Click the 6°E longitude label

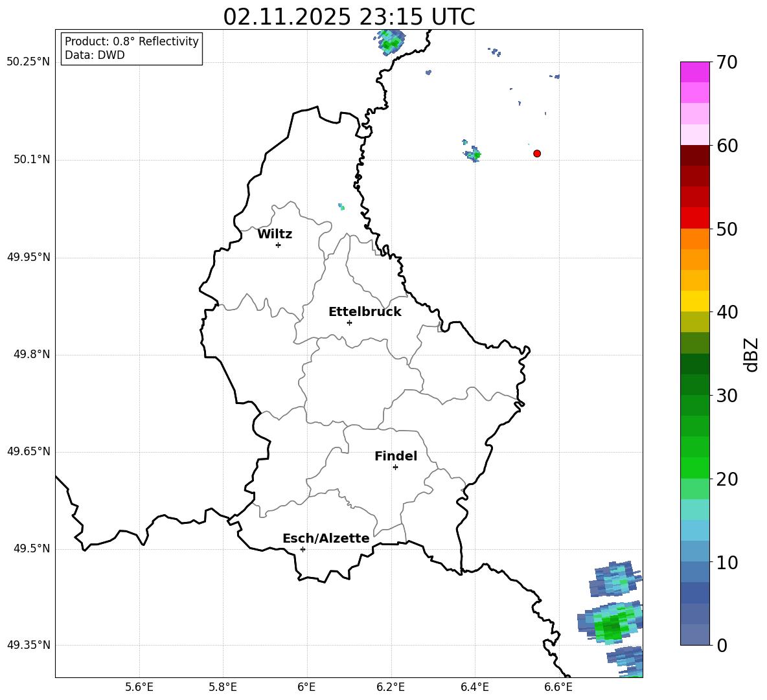click(306, 687)
